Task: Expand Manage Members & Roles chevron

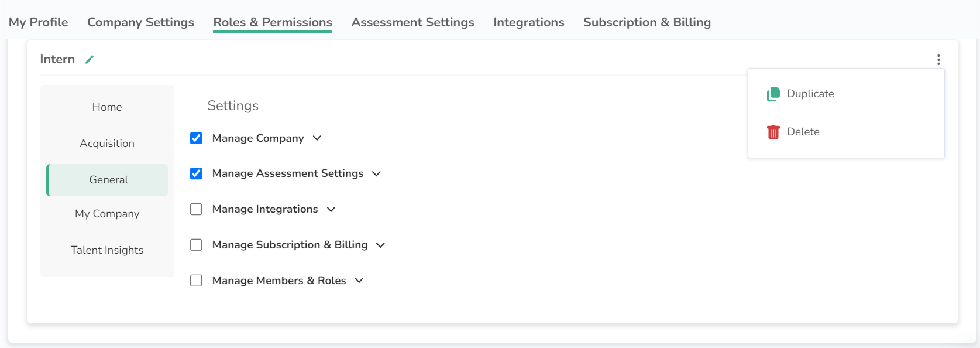Action: pyautogui.click(x=359, y=281)
